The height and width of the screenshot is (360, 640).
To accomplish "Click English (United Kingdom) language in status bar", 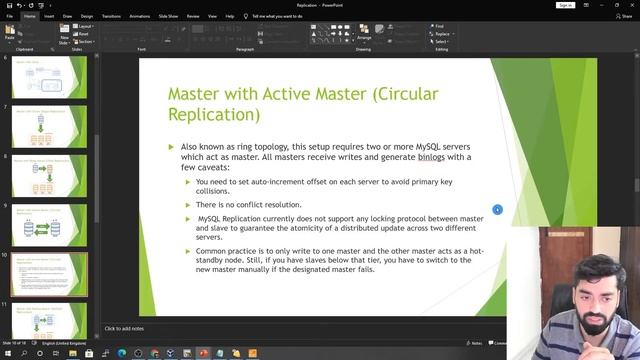I will click(x=64, y=343).
